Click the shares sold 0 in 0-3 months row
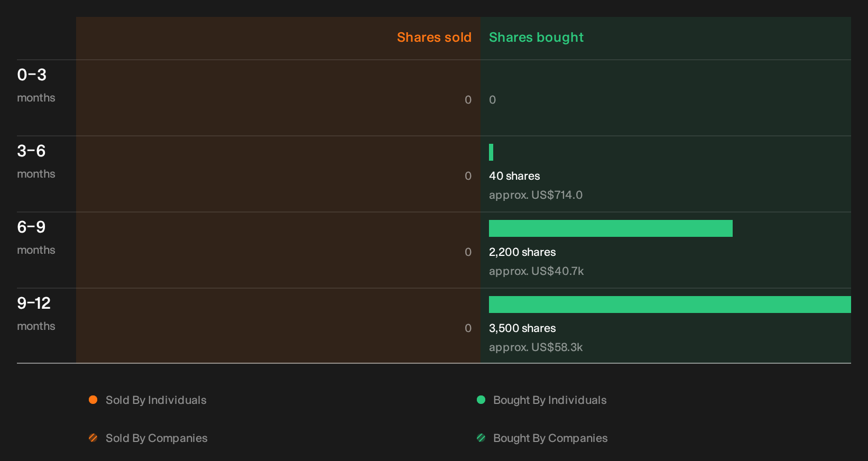This screenshot has height=461, width=868. (468, 100)
